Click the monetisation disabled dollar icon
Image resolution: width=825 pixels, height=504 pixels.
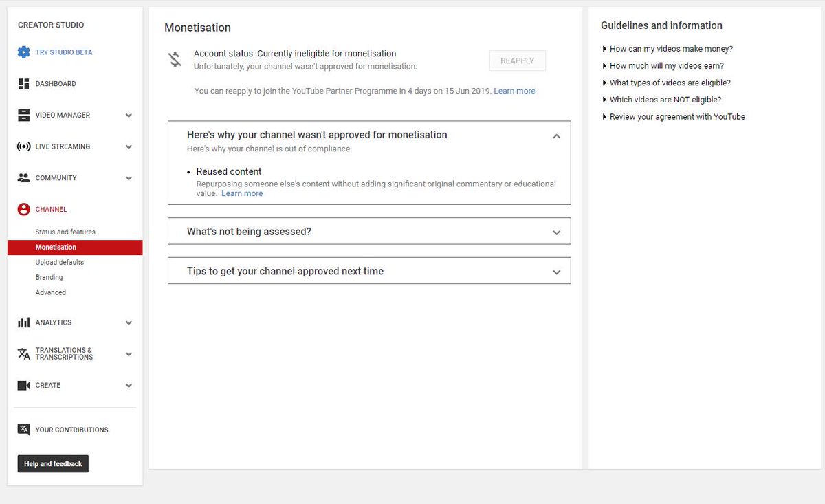pyautogui.click(x=175, y=59)
